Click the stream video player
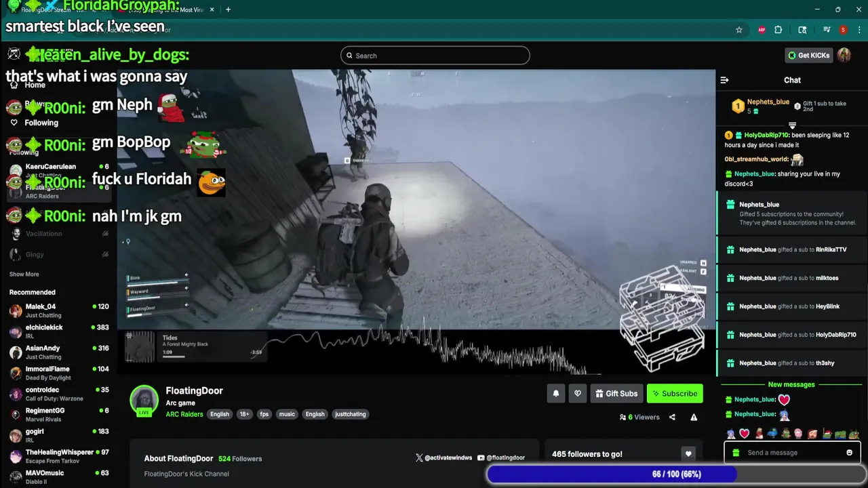 416,222
